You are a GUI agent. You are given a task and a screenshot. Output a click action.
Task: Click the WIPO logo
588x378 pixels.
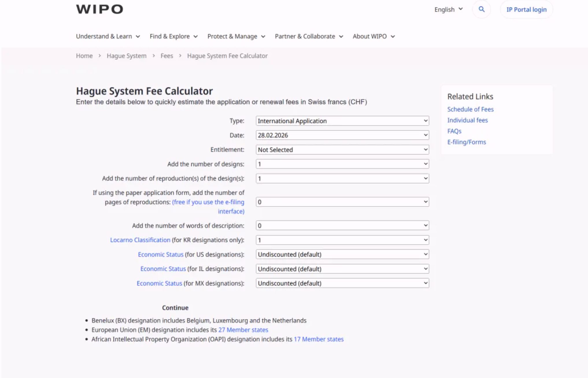click(x=99, y=9)
